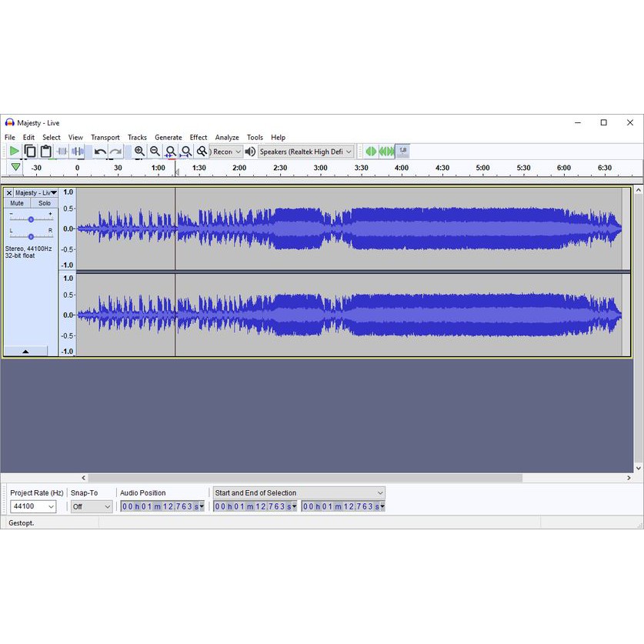Screen dimensions: 644x644
Task: Close the track with the X button
Action: coord(9,192)
